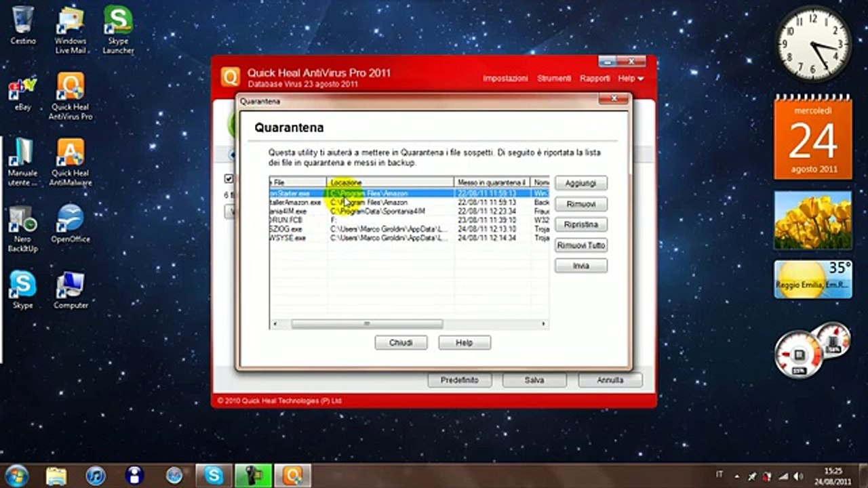Viewport: 868px width, 488px height.
Task: Select the row dated 24/08/11 12:13:10
Action: click(x=409, y=229)
